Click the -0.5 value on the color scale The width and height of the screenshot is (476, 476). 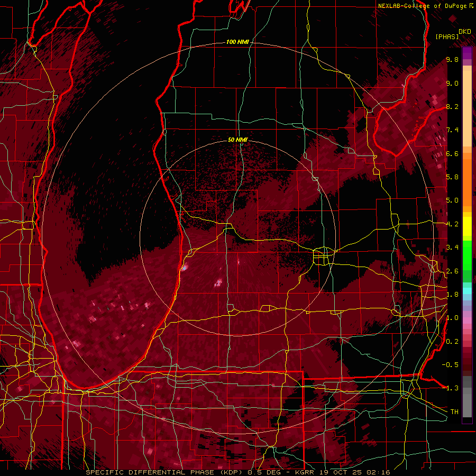pos(450,364)
